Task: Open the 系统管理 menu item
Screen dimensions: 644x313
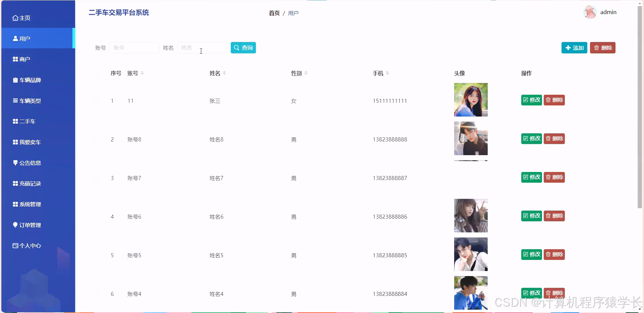Action: click(x=30, y=204)
